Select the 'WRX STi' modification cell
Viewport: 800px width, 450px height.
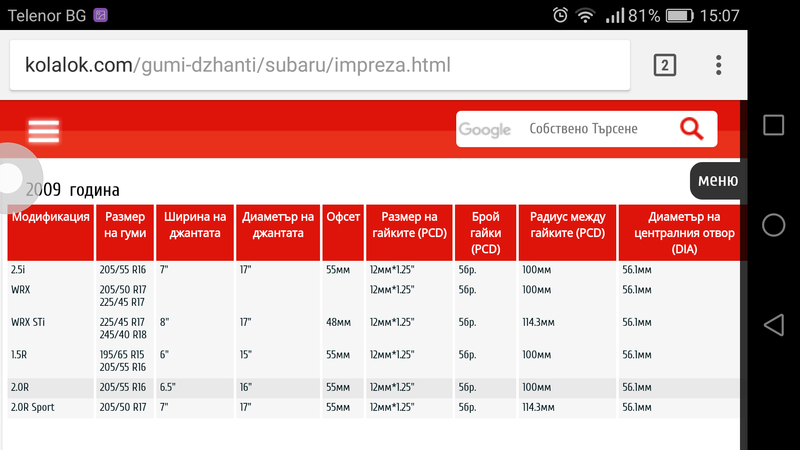(x=28, y=322)
